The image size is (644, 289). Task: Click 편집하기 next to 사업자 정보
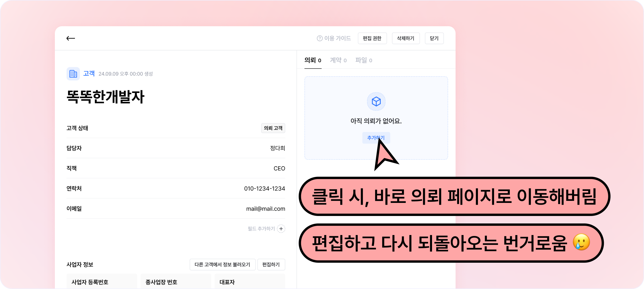[x=271, y=265]
